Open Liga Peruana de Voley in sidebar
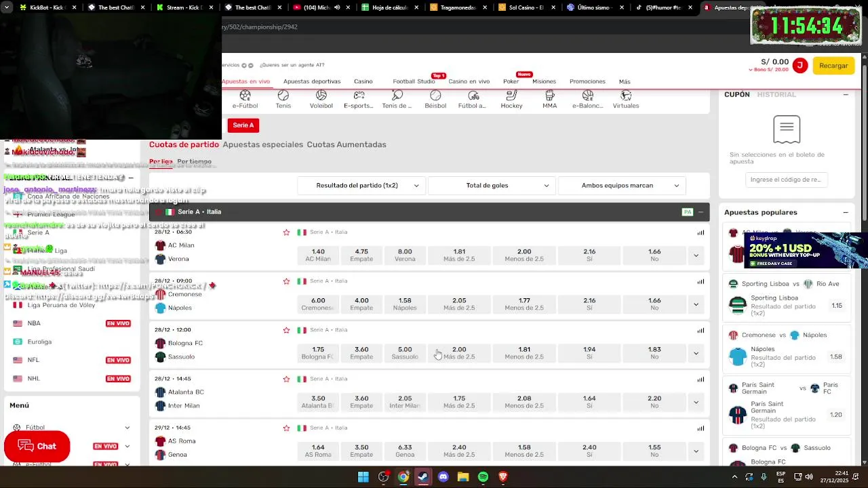Screen dimensions: 868x488 point(61,305)
